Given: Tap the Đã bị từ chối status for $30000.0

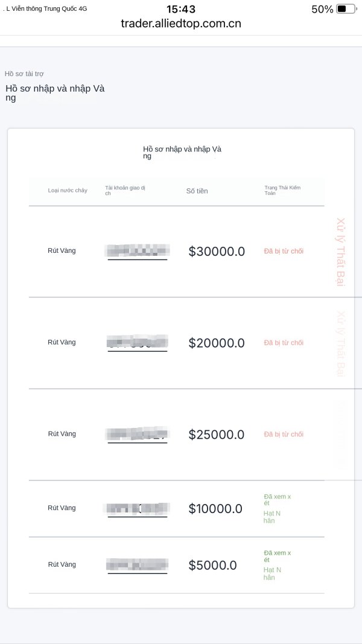Looking at the screenshot, I should [x=284, y=251].
